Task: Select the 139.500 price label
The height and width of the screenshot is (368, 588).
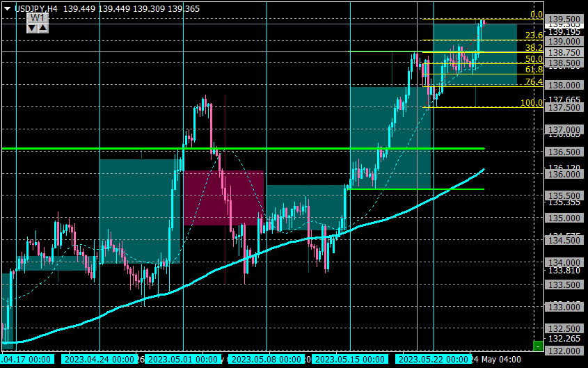Action: (x=564, y=19)
